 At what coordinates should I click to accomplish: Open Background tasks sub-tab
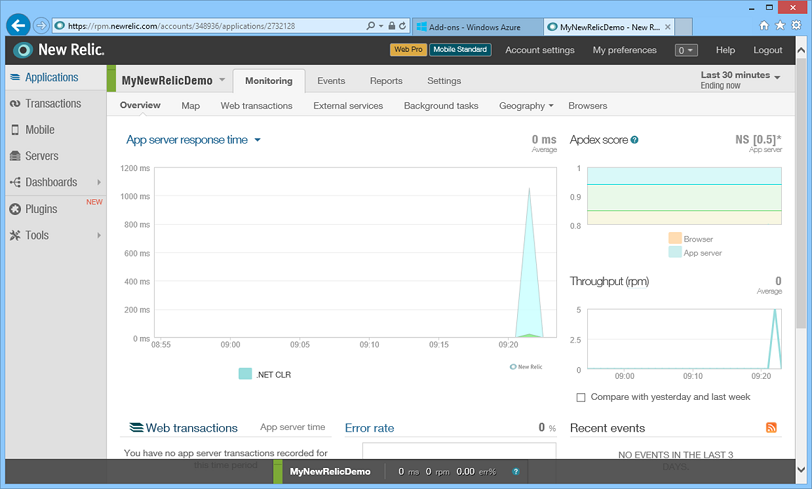tap(441, 106)
